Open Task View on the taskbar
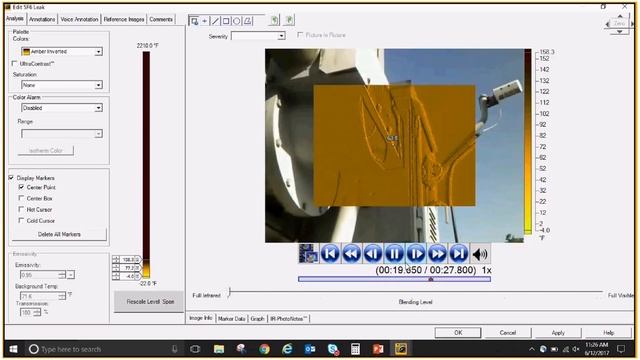This screenshot has height=360, width=640. (x=195, y=349)
